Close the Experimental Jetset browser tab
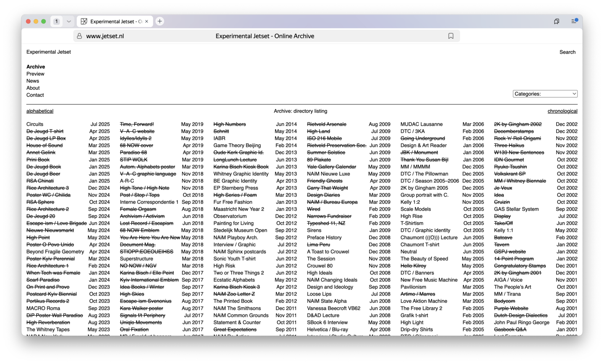Viewport: 604px width, 364px height. pos(146,21)
